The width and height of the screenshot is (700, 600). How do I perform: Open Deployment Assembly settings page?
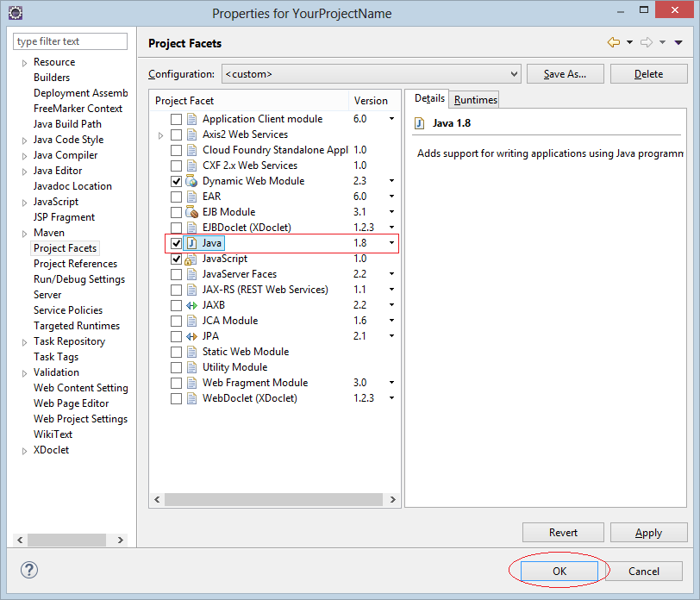point(80,93)
